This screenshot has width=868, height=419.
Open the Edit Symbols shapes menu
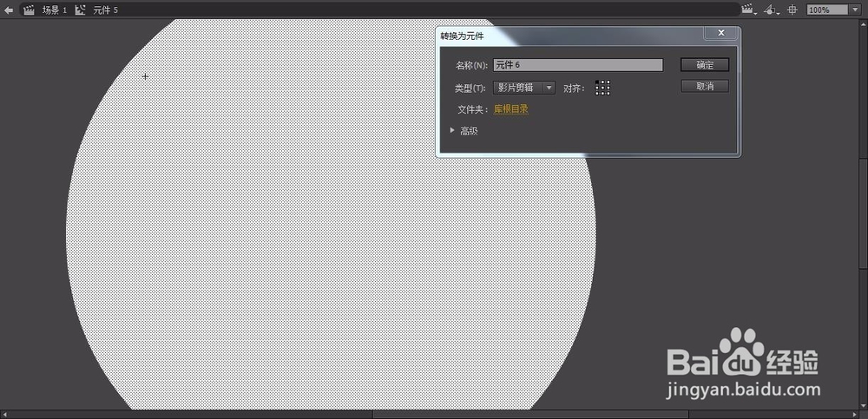tap(771, 10)
